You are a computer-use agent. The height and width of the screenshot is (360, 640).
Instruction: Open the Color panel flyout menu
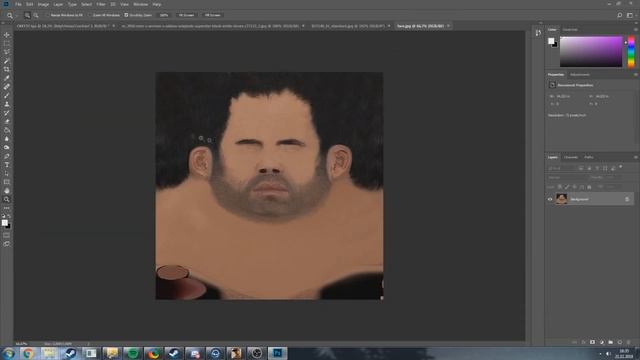[x=636, y=30]
